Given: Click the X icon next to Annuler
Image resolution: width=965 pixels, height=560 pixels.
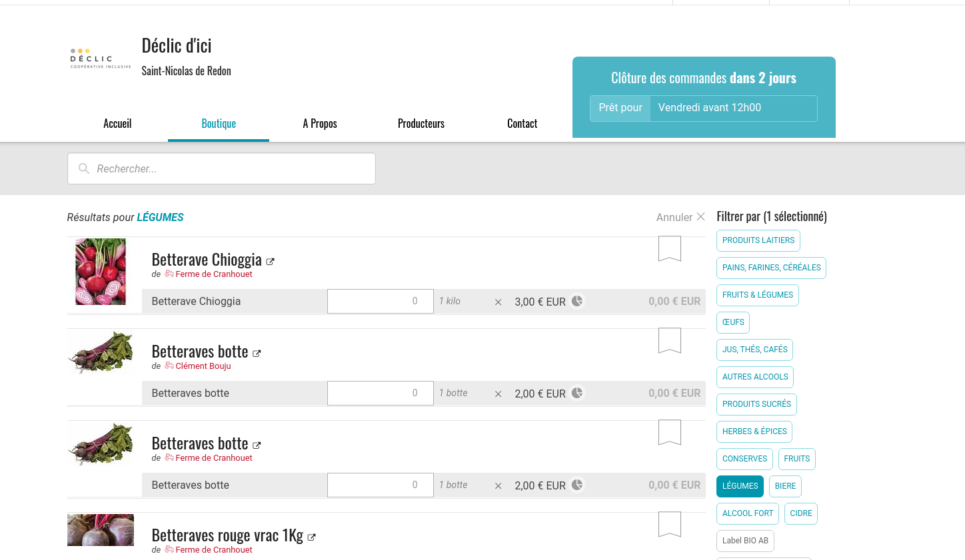Looking at the screenshot, I should 700,216.
